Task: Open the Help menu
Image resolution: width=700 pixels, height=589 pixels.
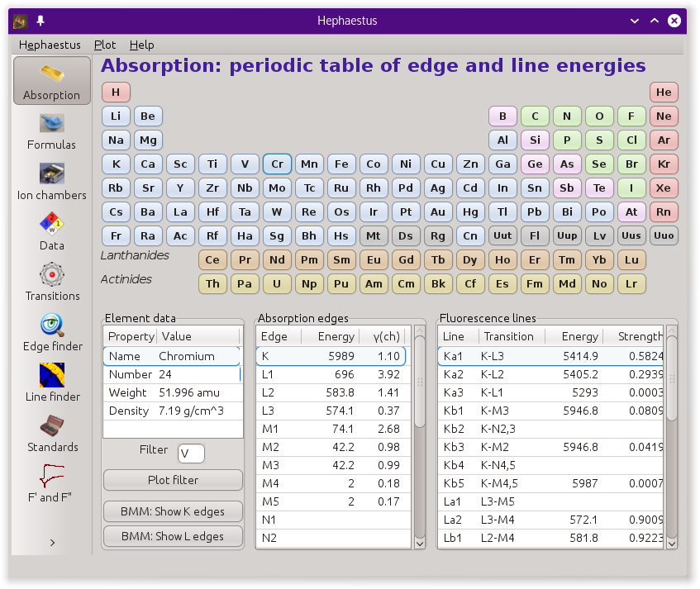Action: [x=141, y=45]
